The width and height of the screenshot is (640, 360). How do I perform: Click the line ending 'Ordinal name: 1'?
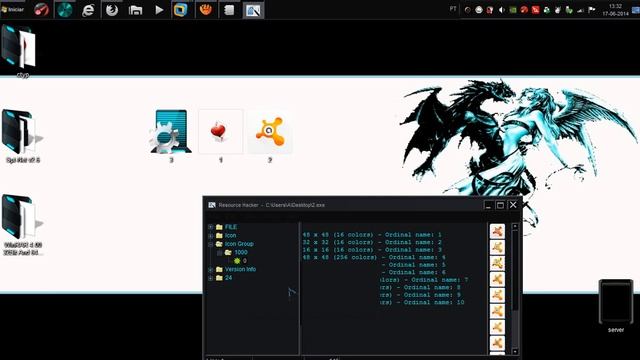pos(372,235)
